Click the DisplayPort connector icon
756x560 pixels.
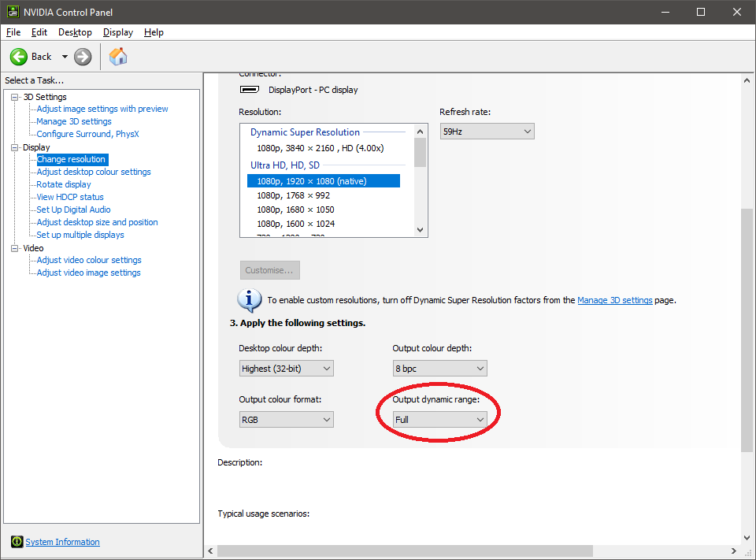(250, 90)
